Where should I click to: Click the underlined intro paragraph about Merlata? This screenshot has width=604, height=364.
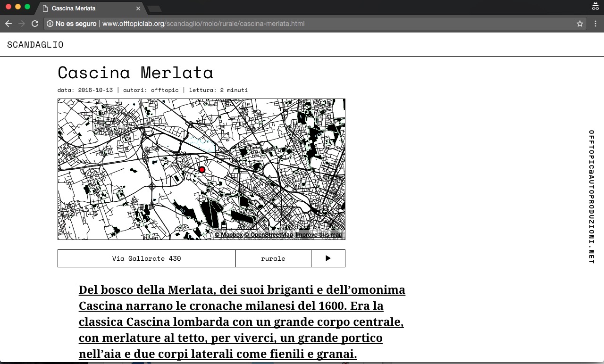click(242, 322)
